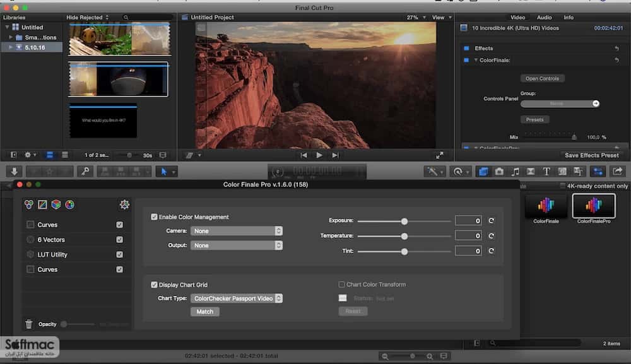Open the share export icon
Image resolution: width=631 pixels, height=364 pixels.
617,172
